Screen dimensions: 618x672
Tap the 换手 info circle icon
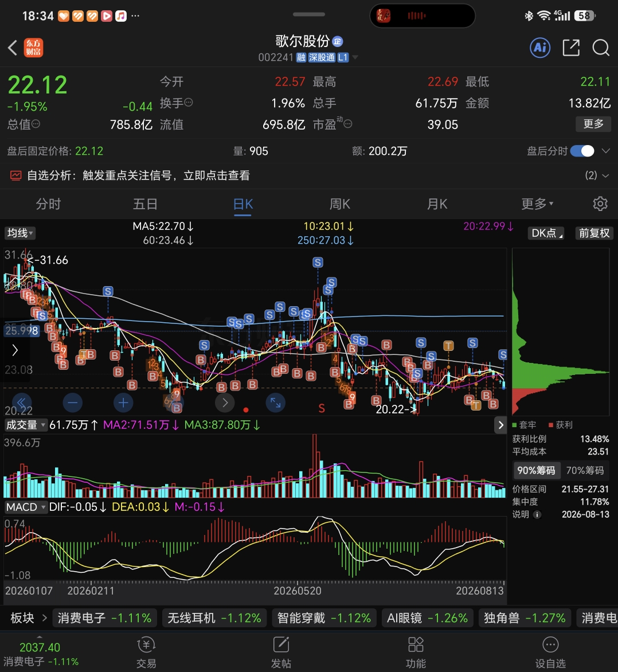pyautogui.click(x=189, y=103)
